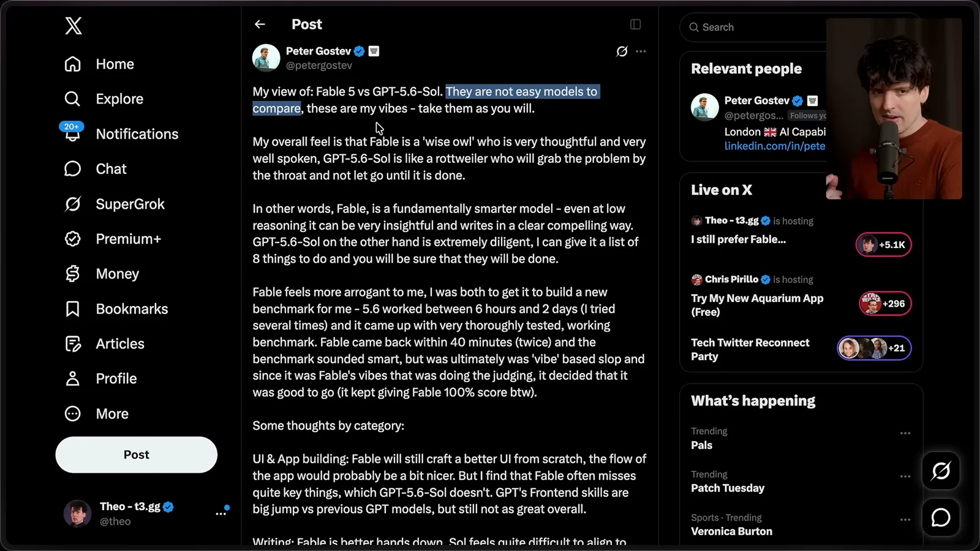980x551 pixels.
Task: Go back with the arrow beside Post
Action: tap(260, 24)
